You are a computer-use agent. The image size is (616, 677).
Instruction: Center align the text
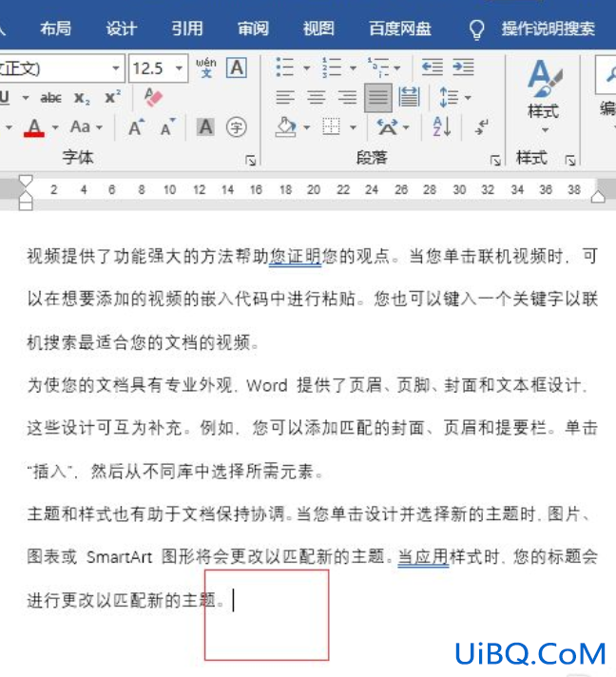316,97
